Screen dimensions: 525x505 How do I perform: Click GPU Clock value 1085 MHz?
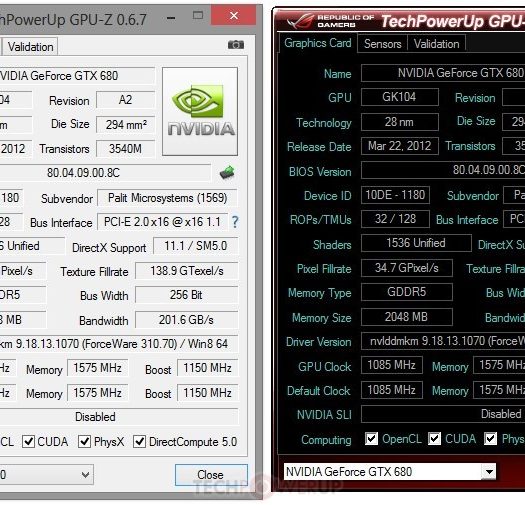pos(392,365)
